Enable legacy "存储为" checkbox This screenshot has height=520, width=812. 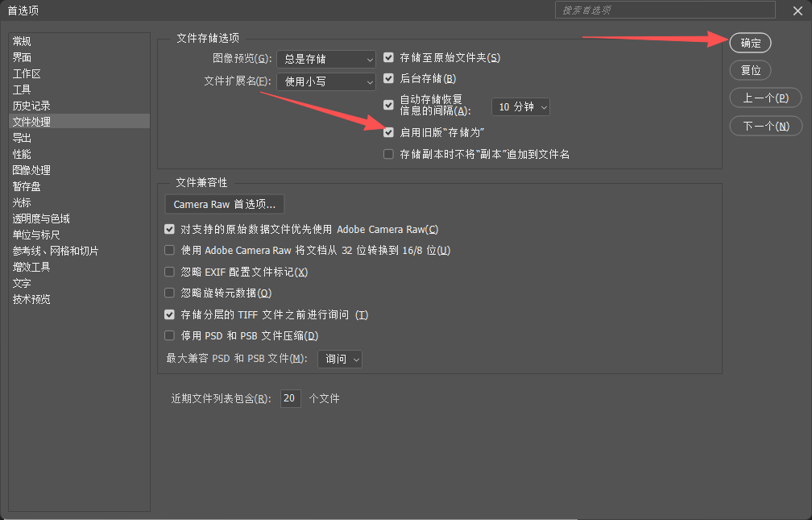tap(389, 132)
